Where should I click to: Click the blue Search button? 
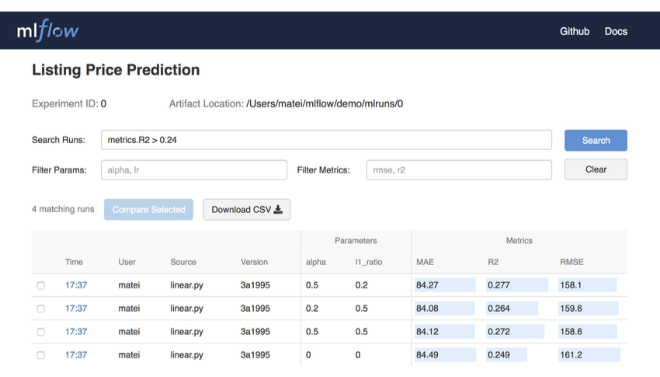coord(596,140)
